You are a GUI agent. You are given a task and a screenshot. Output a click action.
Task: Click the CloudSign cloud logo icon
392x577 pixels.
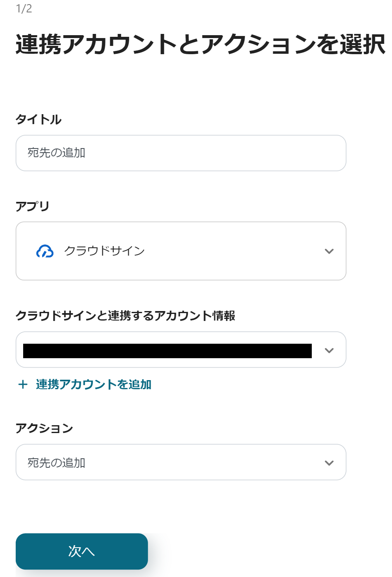point(45,251)
